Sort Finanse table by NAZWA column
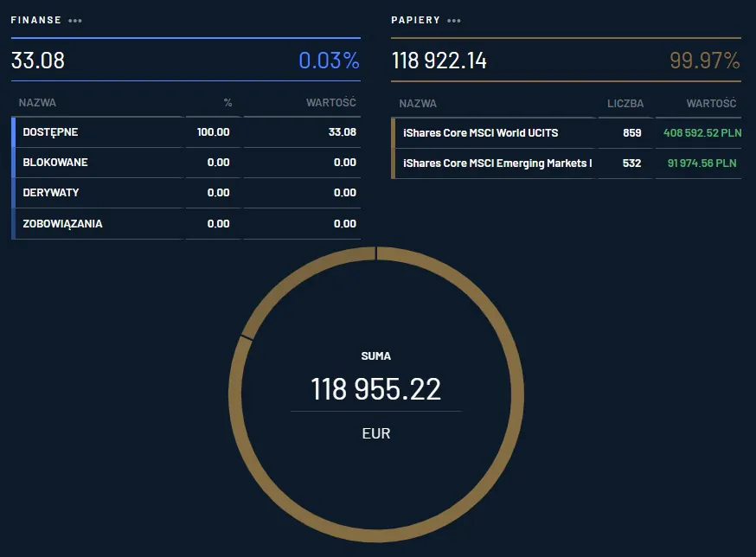756x557 pixels. click(37, 103)
